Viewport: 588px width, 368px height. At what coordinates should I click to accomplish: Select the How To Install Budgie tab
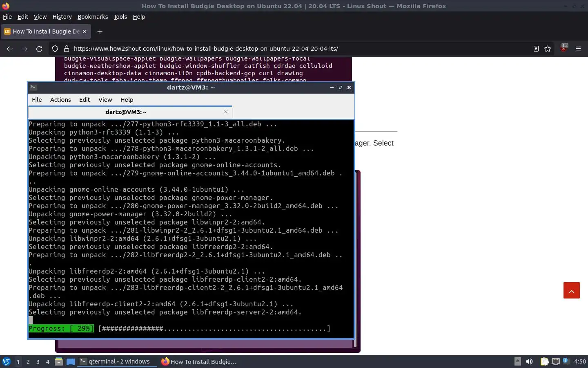(46, 31)
